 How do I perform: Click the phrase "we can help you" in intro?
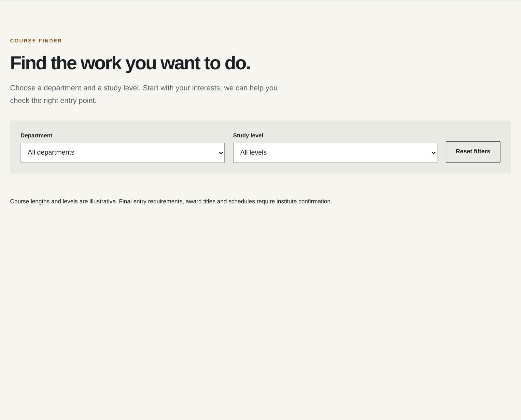click(x=251, y=88)
